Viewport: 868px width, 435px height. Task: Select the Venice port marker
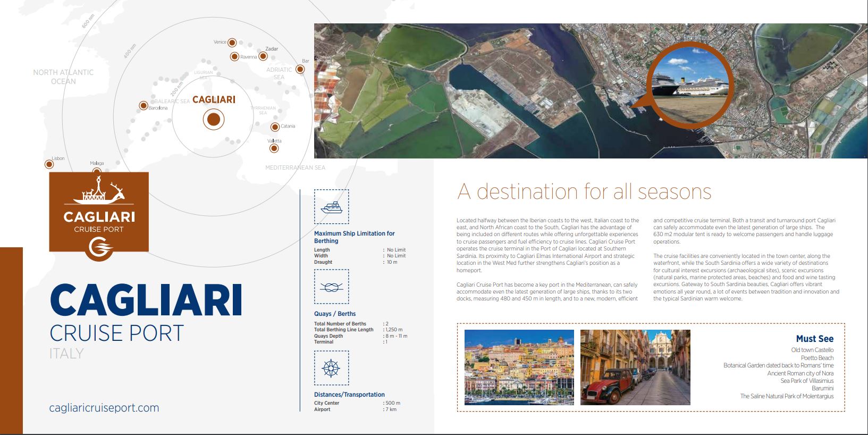coord(232,42)
